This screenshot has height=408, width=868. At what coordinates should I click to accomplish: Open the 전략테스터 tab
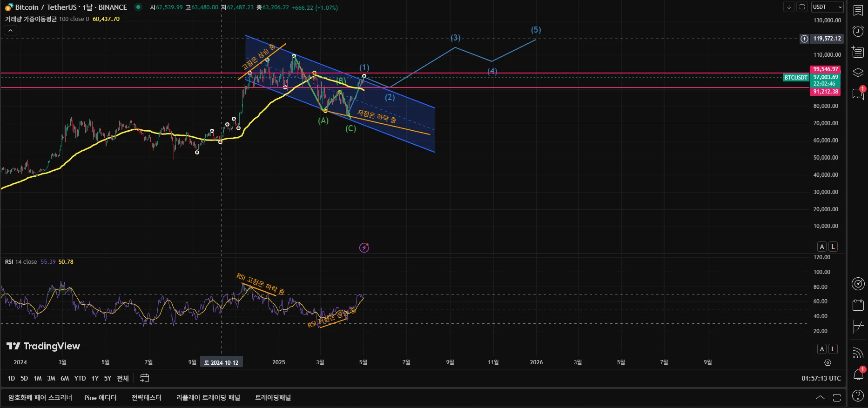(146, 398)
